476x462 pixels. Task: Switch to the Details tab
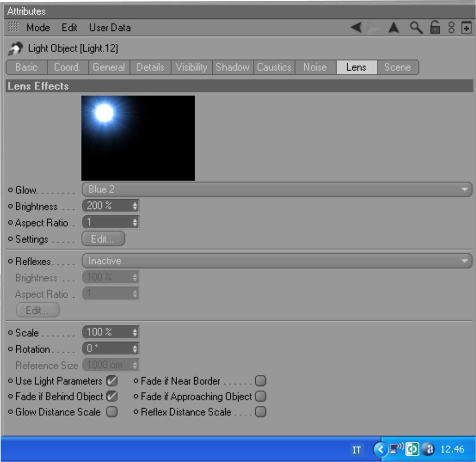pos(150,67)
